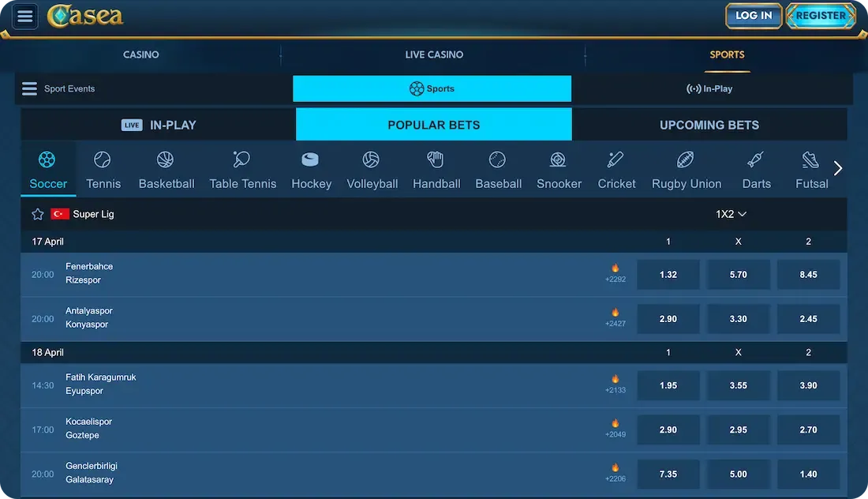
Task: Pick Eyupspor win odds 3.90
Action: coord(808,385)
